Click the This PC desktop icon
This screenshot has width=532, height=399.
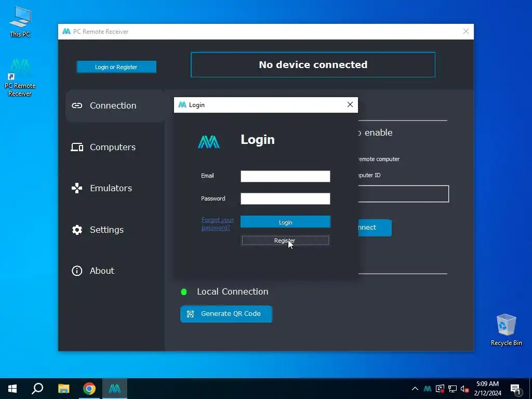pos(20,21)
